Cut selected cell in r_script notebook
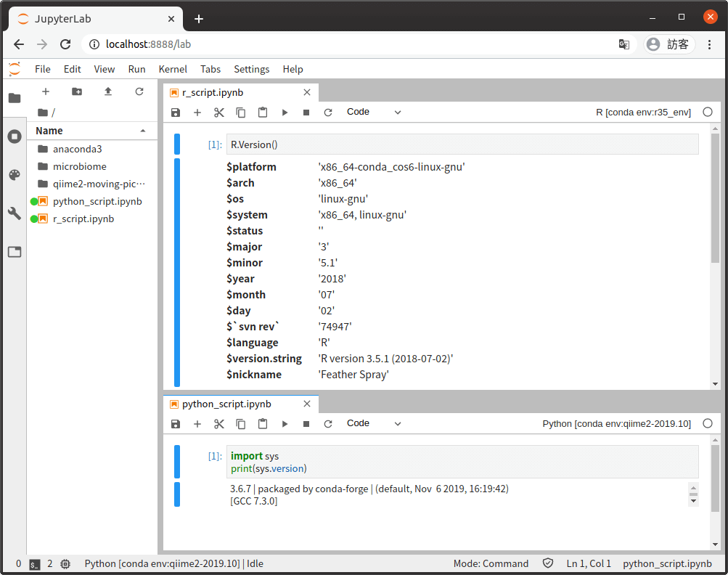The height and width of the screenshot is (575, 728). click(219, 113)
